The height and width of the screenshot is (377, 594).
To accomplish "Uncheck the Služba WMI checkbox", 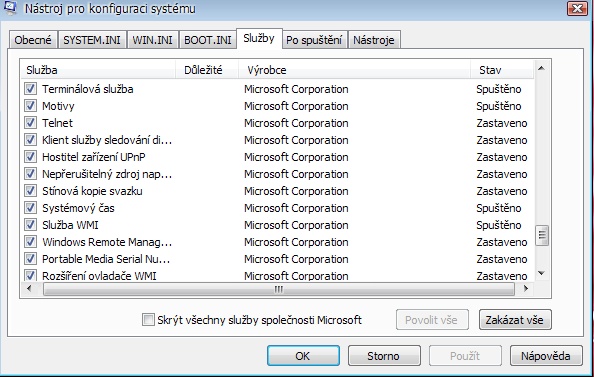I will coord(30,225).
